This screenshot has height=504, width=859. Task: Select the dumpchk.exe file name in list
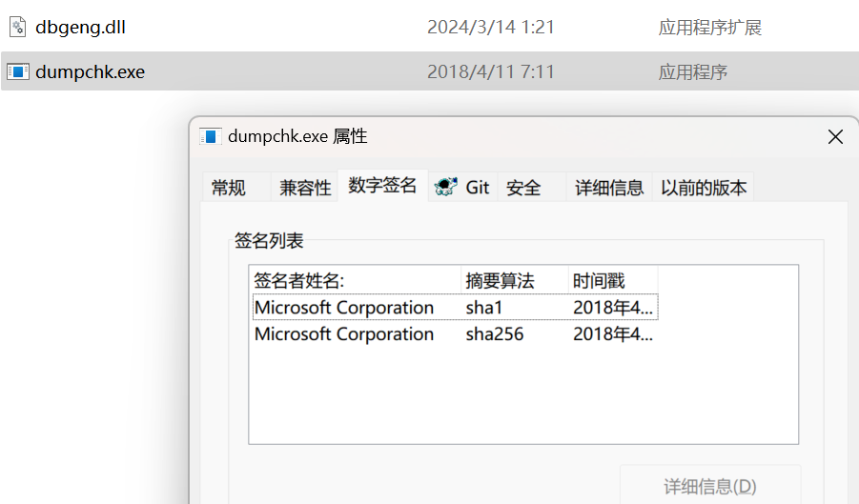click(90, 72)
